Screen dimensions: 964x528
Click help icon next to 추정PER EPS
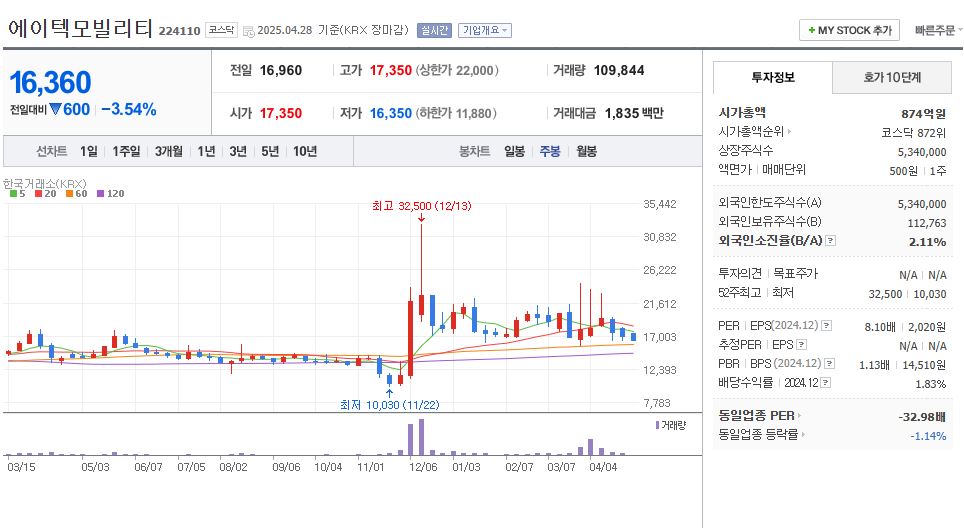coord(801,345)
